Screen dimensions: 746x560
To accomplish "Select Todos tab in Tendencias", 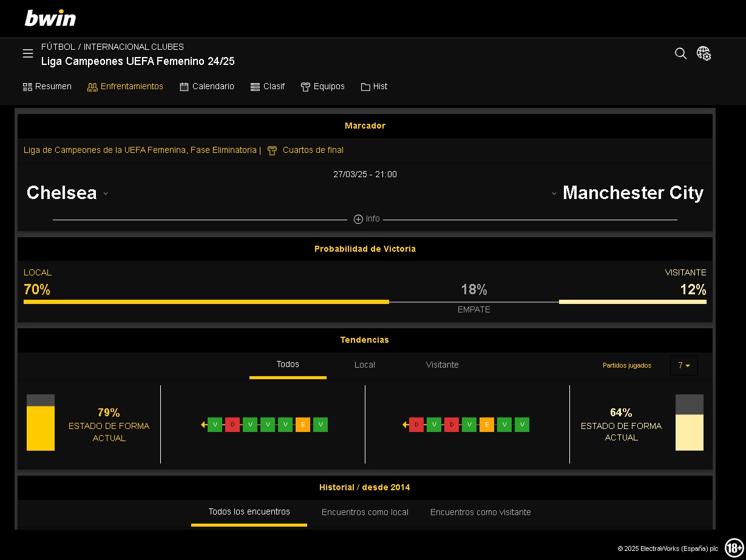I will point(288,365).
